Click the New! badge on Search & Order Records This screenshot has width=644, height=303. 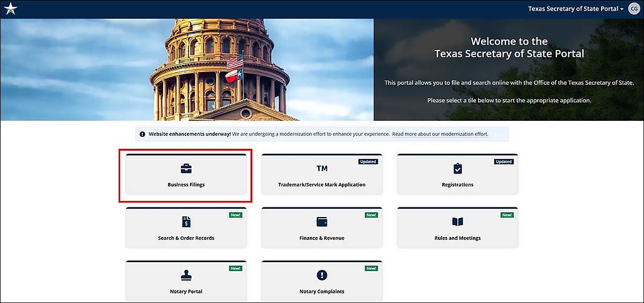coord(236,215)
